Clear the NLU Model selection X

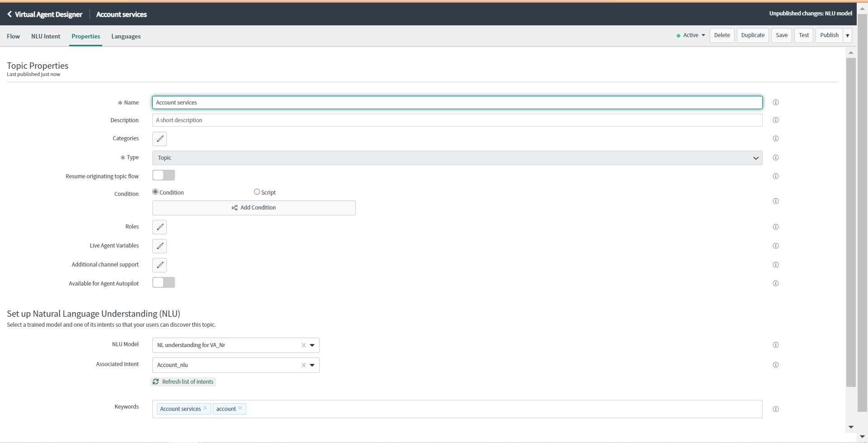pos(303,345)
